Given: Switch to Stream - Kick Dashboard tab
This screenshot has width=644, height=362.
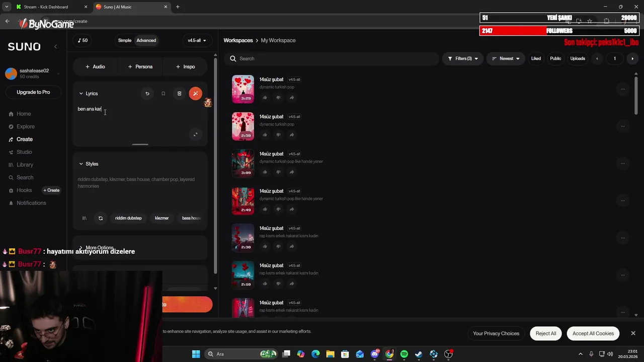Looking at the screenshot, I should pyautogui.click(x=45, y=7).
